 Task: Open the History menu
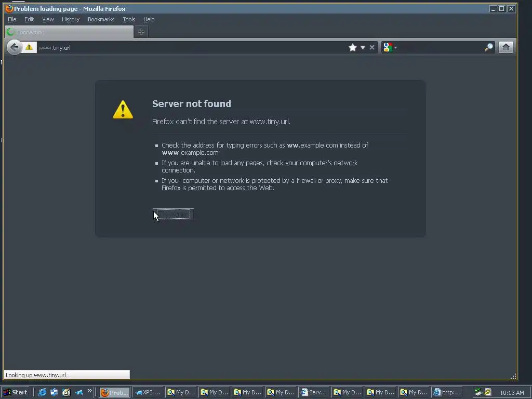[71, 19]
